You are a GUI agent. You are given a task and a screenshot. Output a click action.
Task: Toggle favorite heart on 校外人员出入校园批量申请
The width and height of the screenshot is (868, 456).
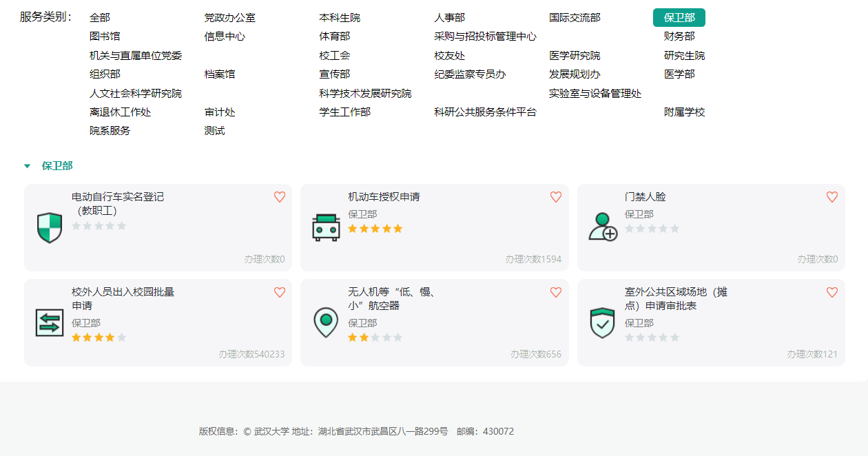[280, 292]
